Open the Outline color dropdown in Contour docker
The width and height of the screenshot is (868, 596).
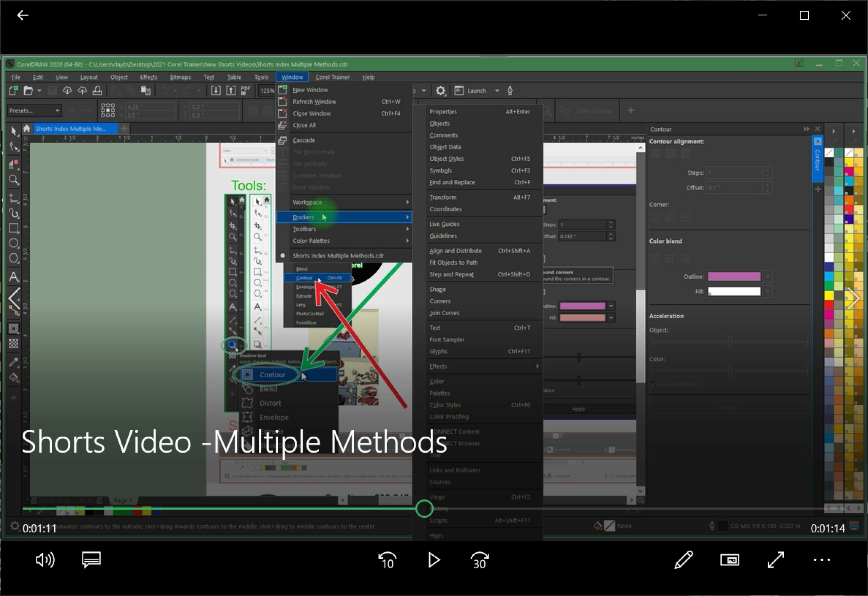click(x=768, y=277)
